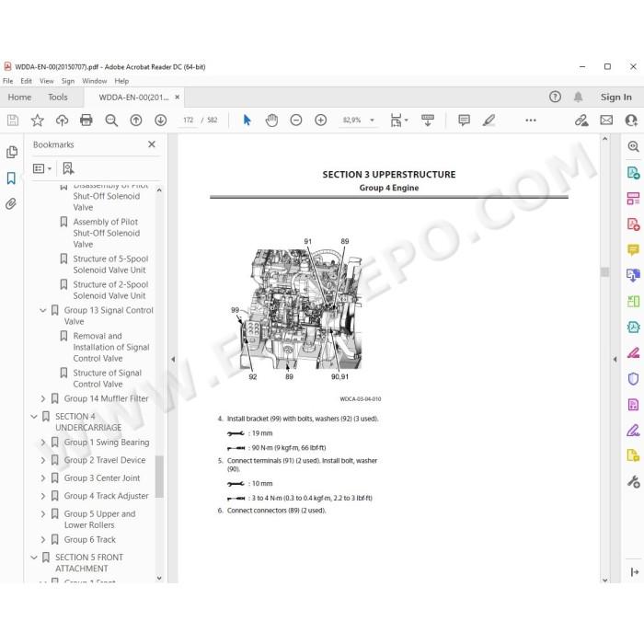Click the Save file icon
644x644 pixels.
(x=13, y=120)
